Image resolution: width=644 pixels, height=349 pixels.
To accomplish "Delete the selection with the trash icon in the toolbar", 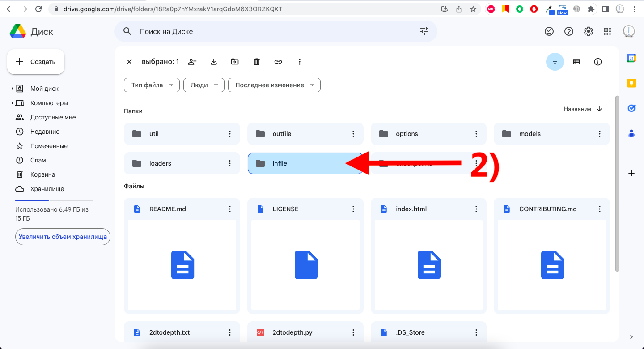I will click(257, 62).
